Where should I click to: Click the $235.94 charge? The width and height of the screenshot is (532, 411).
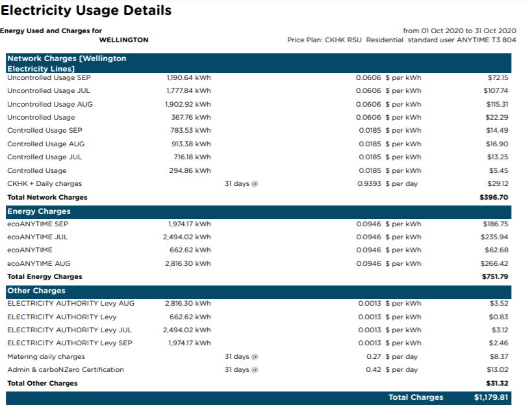tap(494, 237)
